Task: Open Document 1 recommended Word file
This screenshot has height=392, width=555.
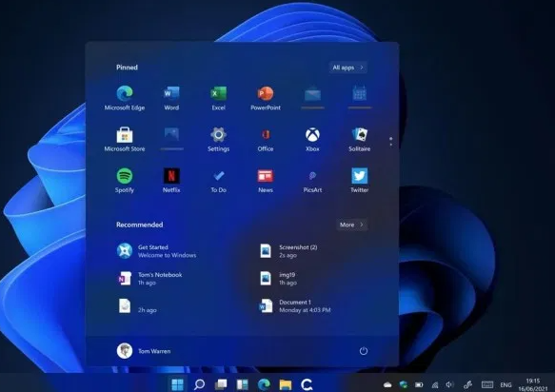Action: click(294, 306)
